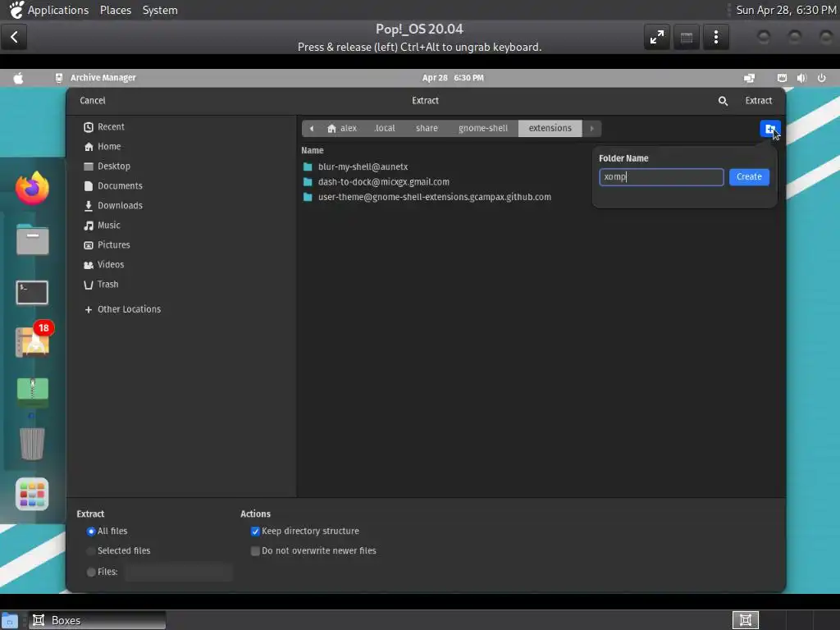
Task: Go back in Boxes with the arrow
Action: pos(14,37)
